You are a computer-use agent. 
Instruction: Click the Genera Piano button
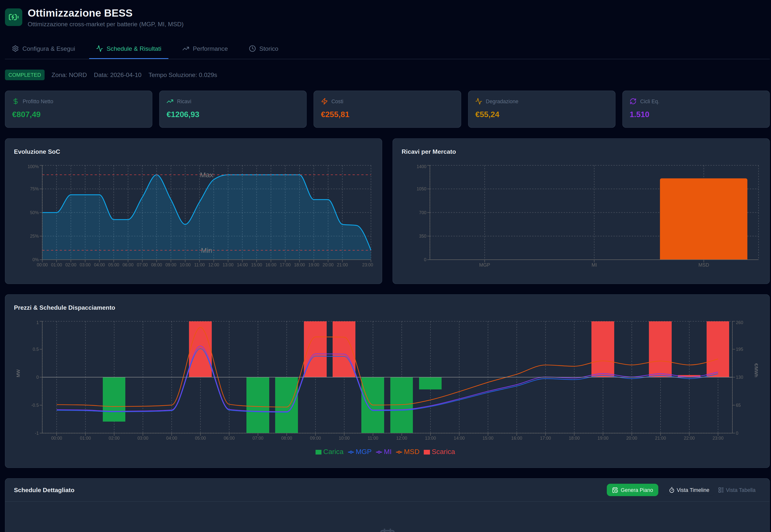633,490
